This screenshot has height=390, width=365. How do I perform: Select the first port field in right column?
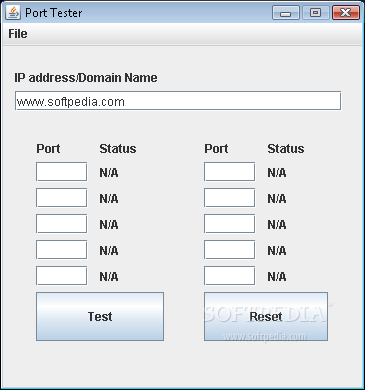click(x=230, y=172)
